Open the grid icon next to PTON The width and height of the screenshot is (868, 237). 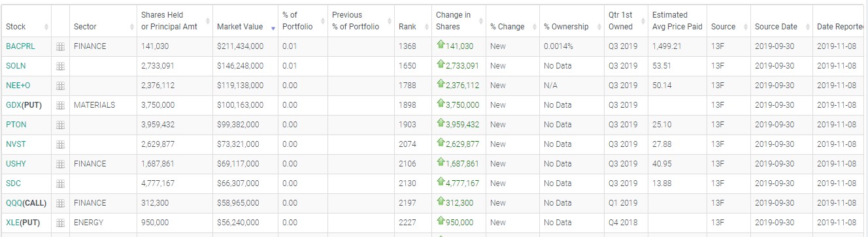click(x=60, y=125)
